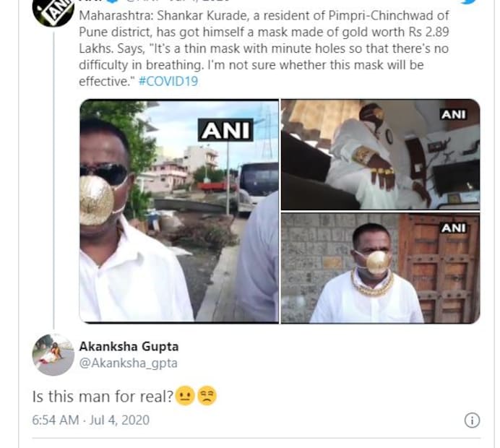
Task: Click the ANI watermark on the left photo
Action: coord(226,130)
